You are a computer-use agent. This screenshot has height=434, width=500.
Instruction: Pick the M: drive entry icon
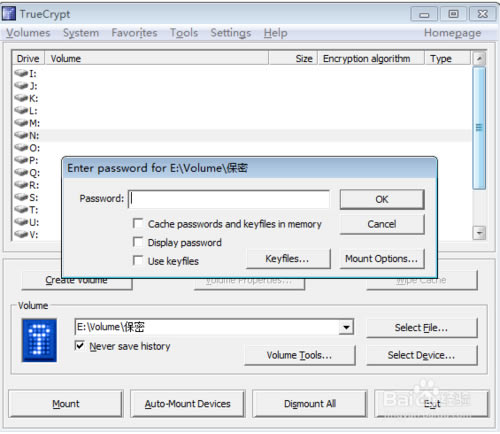[21, 123]
